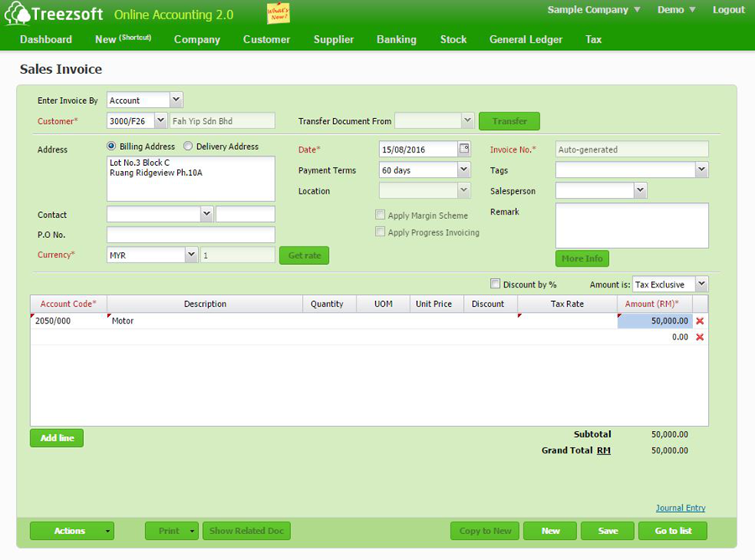Open Sample Company menu
Viewport: 755px width, 560px height.
click(x=594, y=9)
